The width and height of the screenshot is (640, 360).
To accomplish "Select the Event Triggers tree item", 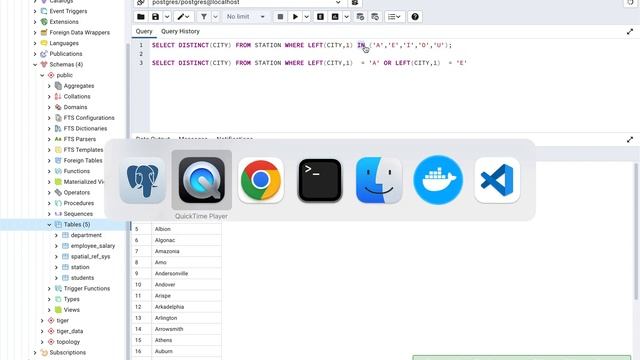I will (x=68, y=11).
